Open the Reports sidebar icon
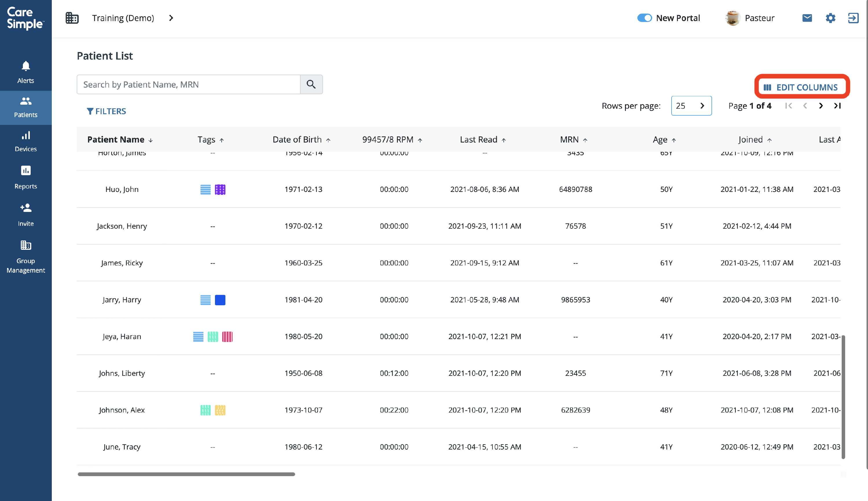Screen dimensions: 868x501 tap(26, 171)
